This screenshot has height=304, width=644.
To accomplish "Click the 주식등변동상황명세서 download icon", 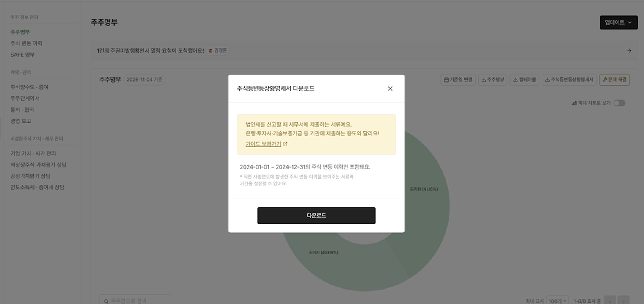I will click(547, 80).
